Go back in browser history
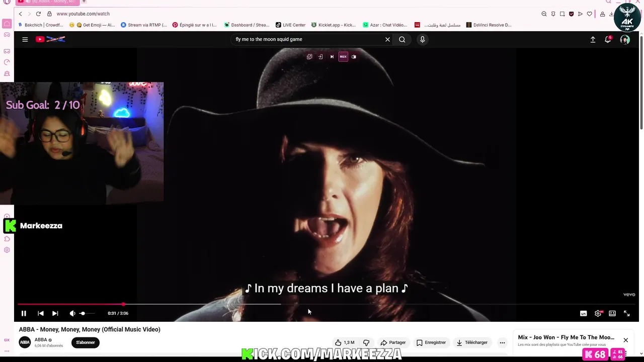The height and width of the screenshot is (362, 644). (21, 14)
